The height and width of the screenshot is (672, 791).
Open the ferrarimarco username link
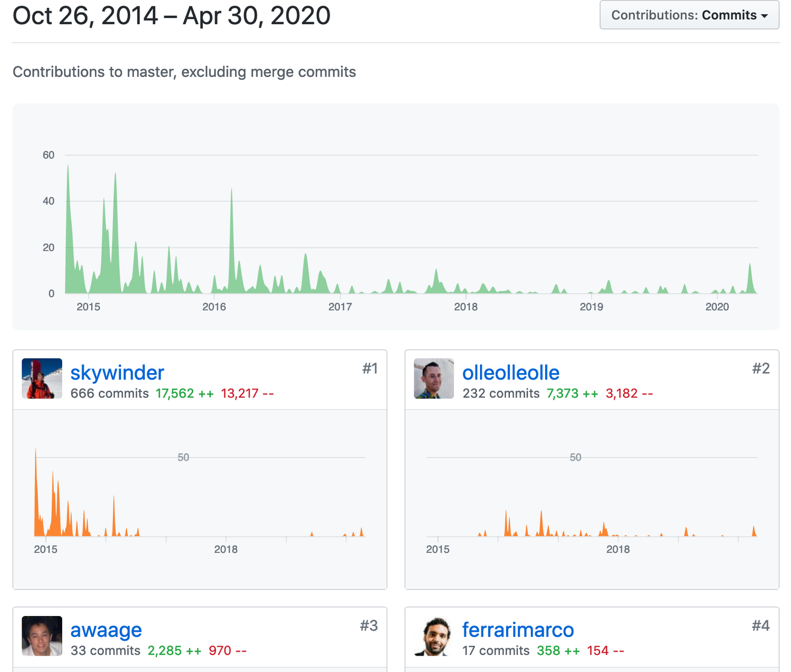(518, 630)
